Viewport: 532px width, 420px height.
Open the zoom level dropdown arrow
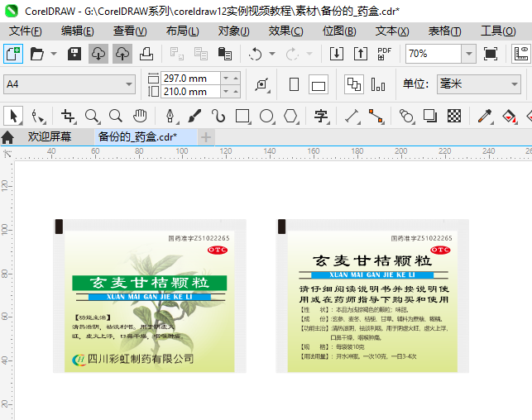click(x=469, y=54)
